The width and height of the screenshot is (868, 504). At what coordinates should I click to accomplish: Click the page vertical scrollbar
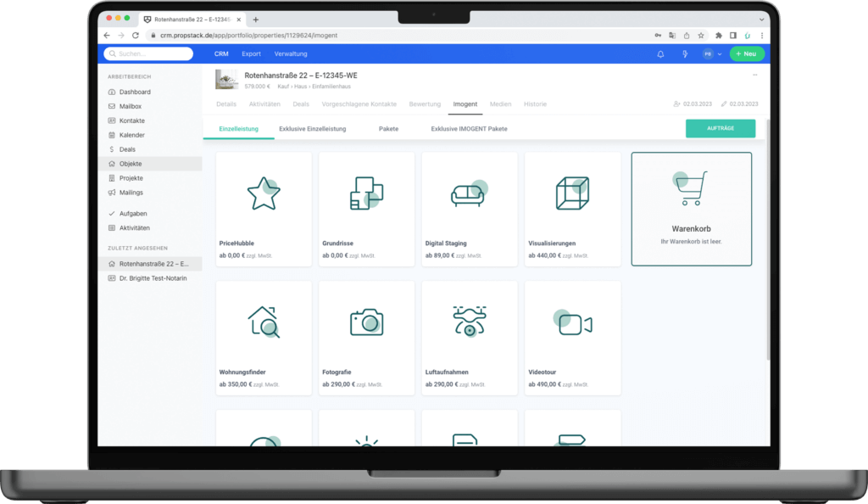click(x=768, y=240)
